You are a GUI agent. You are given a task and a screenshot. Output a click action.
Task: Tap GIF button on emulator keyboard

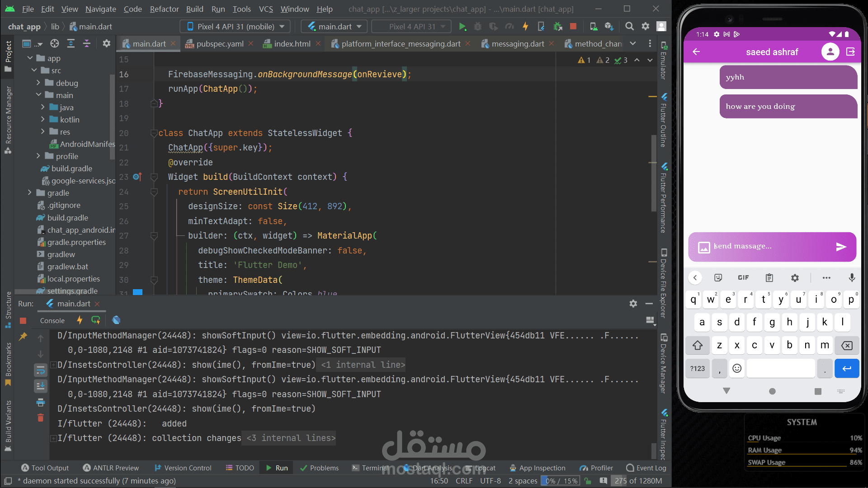coord(743,277)
